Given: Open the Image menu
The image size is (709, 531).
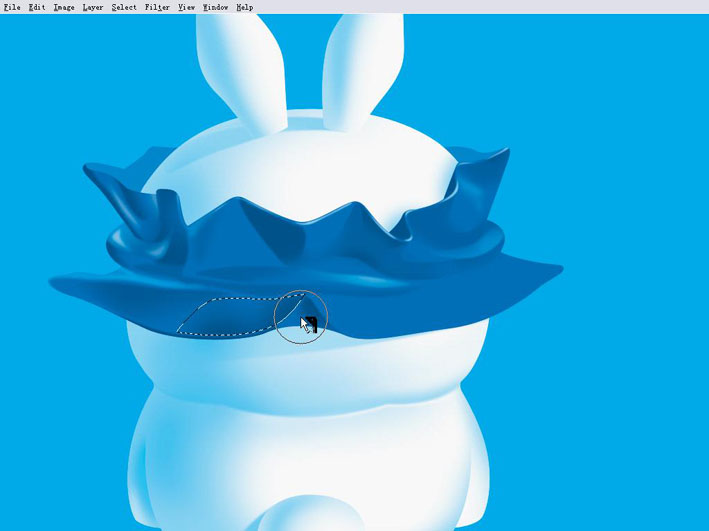Looking at the screenshot, I should 64,7.
